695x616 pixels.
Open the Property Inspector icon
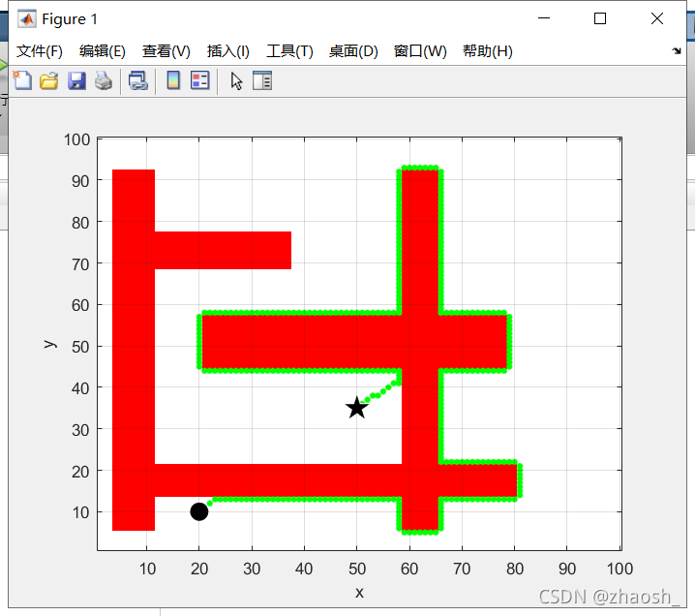pyautogui.click(x=262, y=80)
